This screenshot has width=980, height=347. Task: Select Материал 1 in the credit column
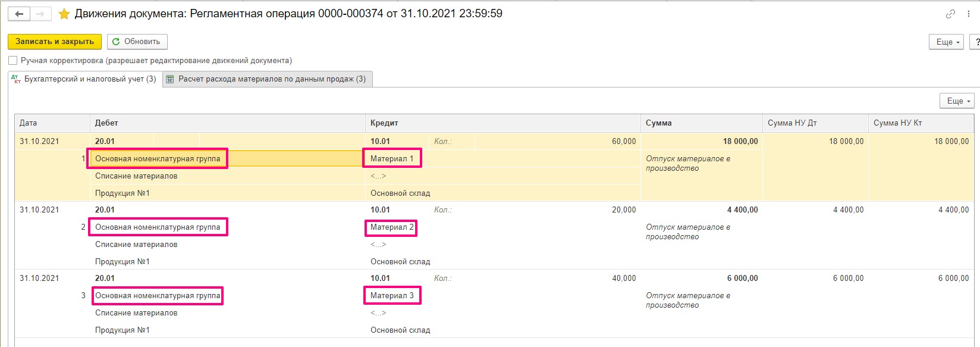[x=392, y=159]
